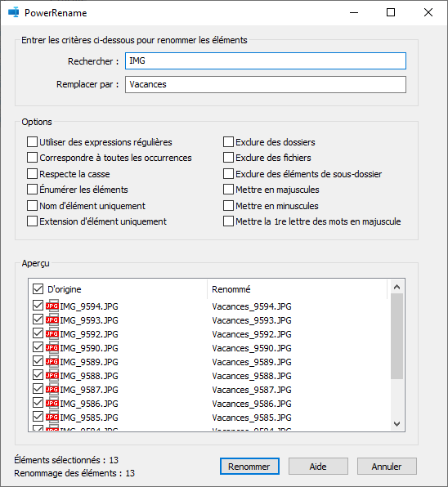
Task: Select the file name IMG_9594.JPG
Action: [89, 306]
